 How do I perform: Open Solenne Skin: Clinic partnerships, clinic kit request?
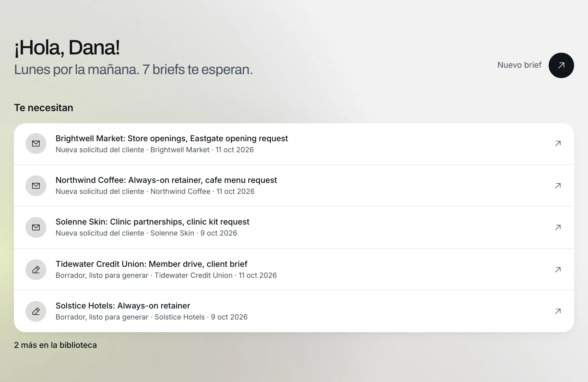(x=152, y=222)
